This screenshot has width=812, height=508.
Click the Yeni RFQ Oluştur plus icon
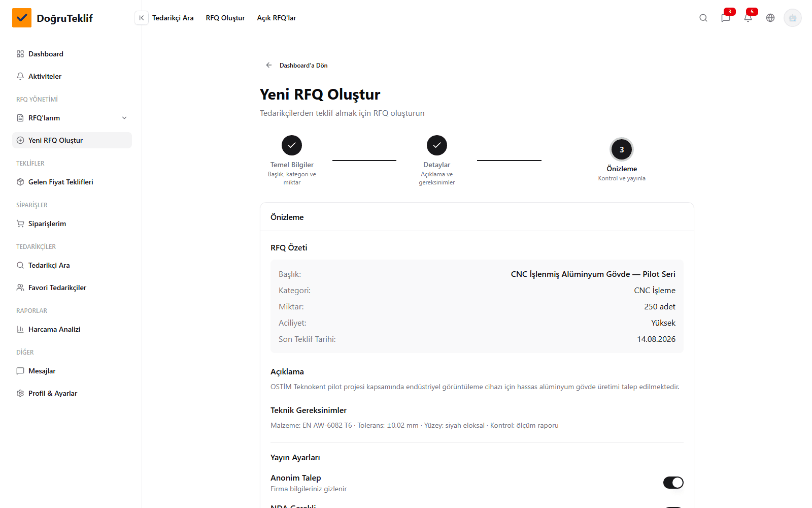[20, 140]
